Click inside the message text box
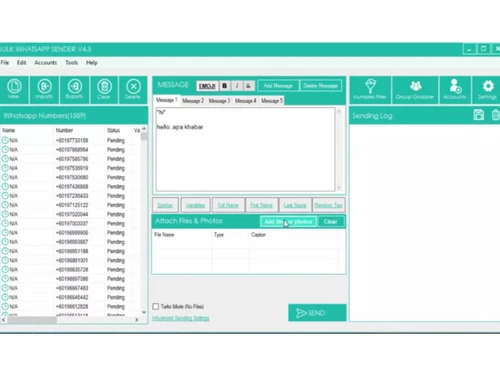 (245, 149)
